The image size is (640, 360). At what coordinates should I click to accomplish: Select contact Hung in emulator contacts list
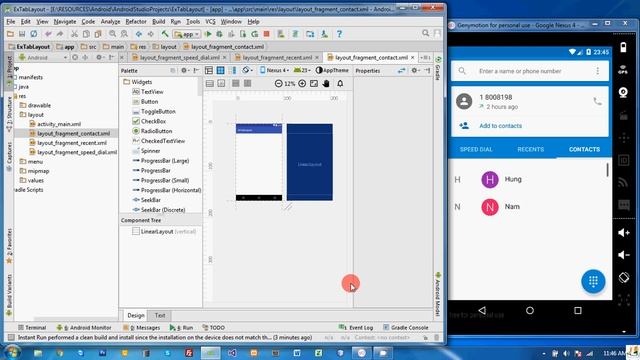(530, 179)
